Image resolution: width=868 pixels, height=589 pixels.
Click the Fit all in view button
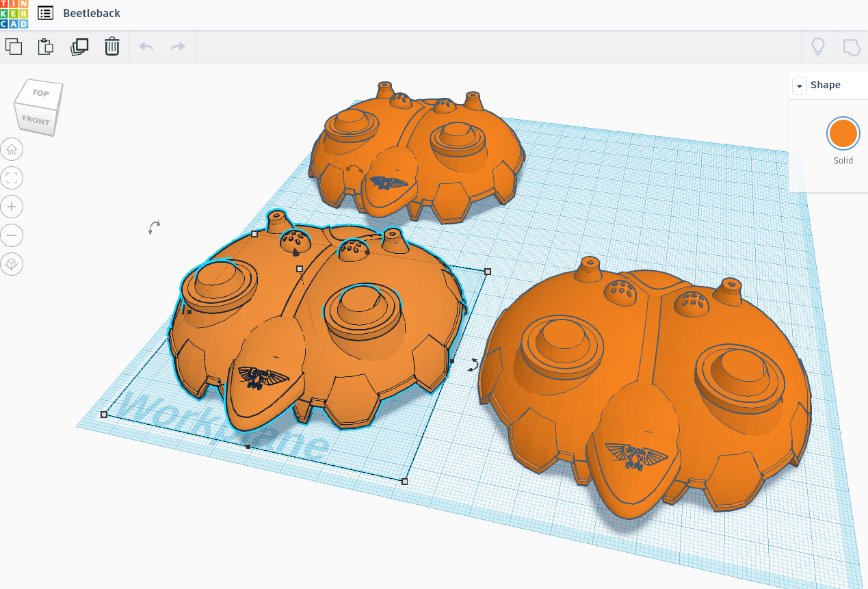coord(12,178)
